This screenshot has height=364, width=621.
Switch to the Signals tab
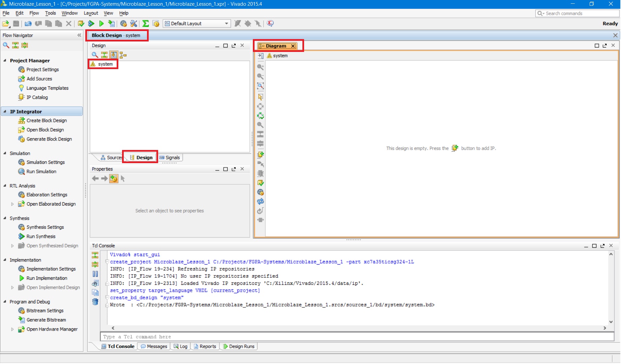(x=170, y=158)
